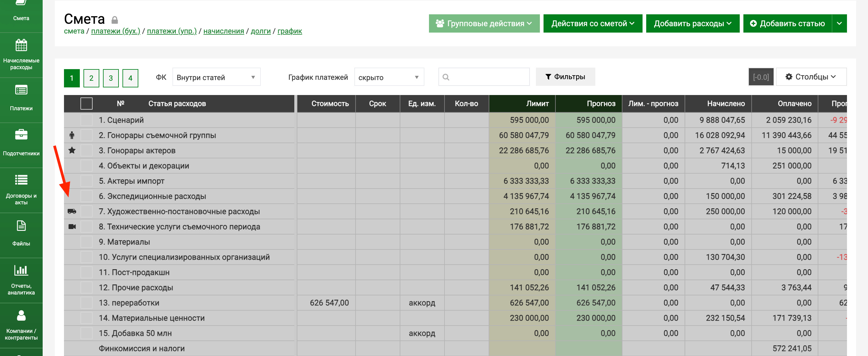
Task: Click the plus icon on Добавить статью
Action: coord(753,23)
